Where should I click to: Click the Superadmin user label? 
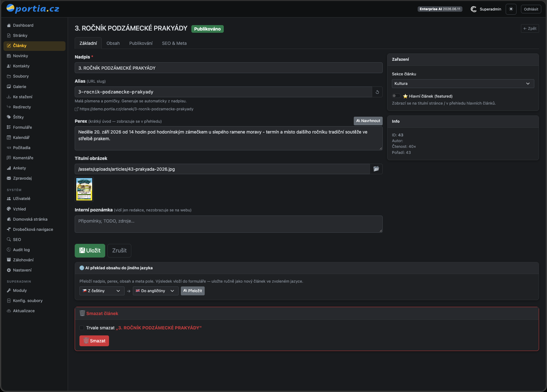[490, 9]
